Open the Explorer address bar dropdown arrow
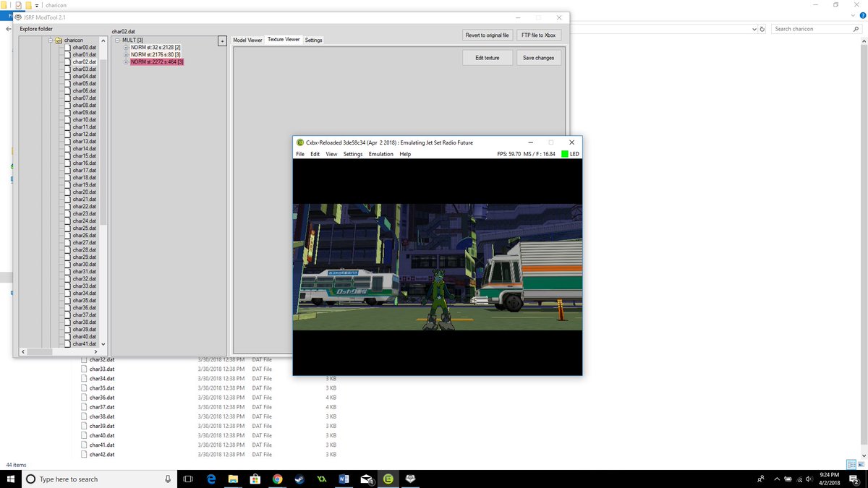Screen dimensions: 868x488 [x=754, y=29]
